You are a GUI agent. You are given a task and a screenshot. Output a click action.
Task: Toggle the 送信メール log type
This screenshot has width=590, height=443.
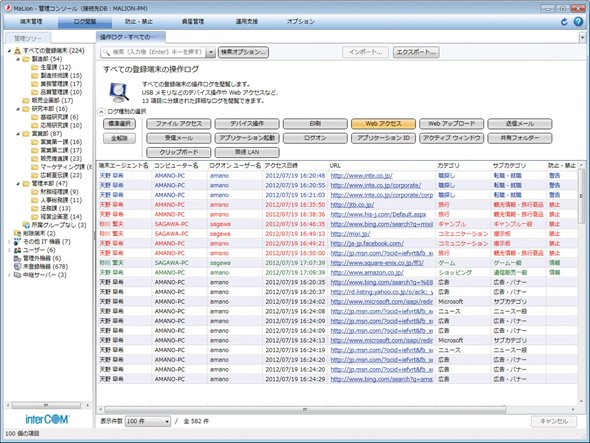pos(520,124)
